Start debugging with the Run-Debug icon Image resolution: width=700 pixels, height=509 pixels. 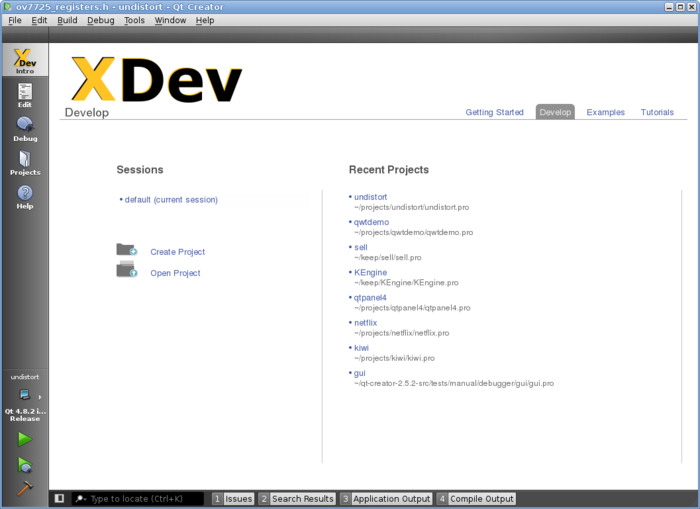25,465
